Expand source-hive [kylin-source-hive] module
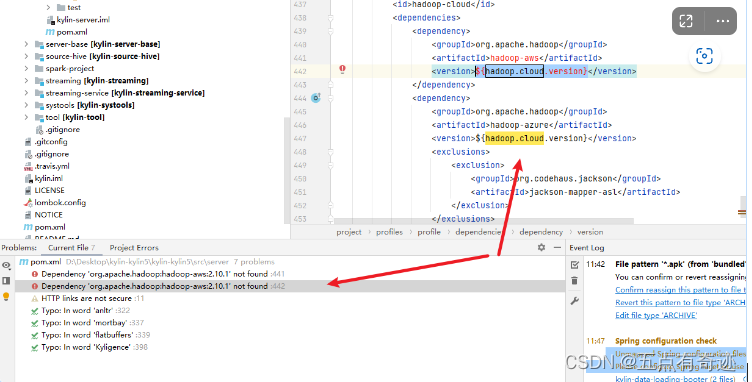Viewport: 752px width, 382px height. click(26, 56)
